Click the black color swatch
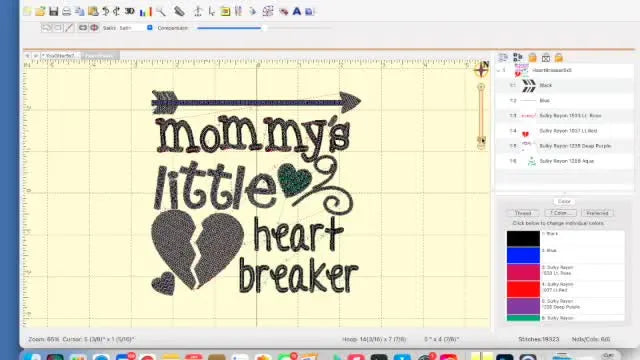640x360 pixels. point(523,239)
